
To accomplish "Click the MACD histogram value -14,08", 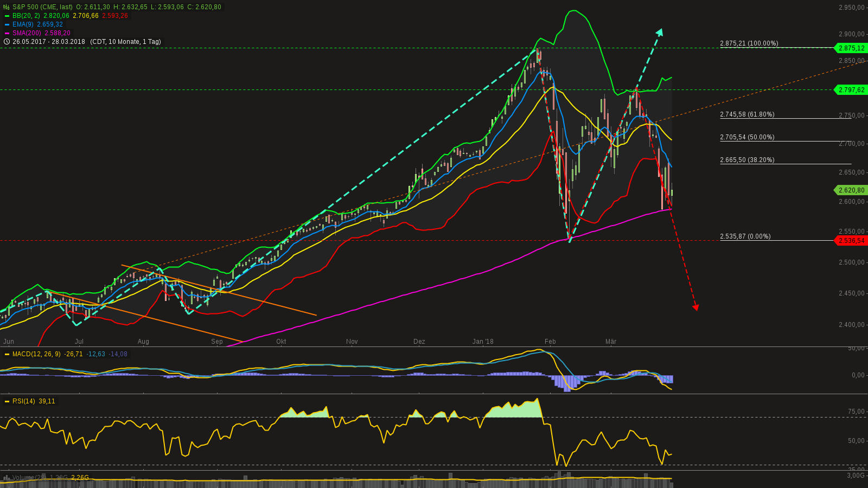I will click(x=118, y=354).
